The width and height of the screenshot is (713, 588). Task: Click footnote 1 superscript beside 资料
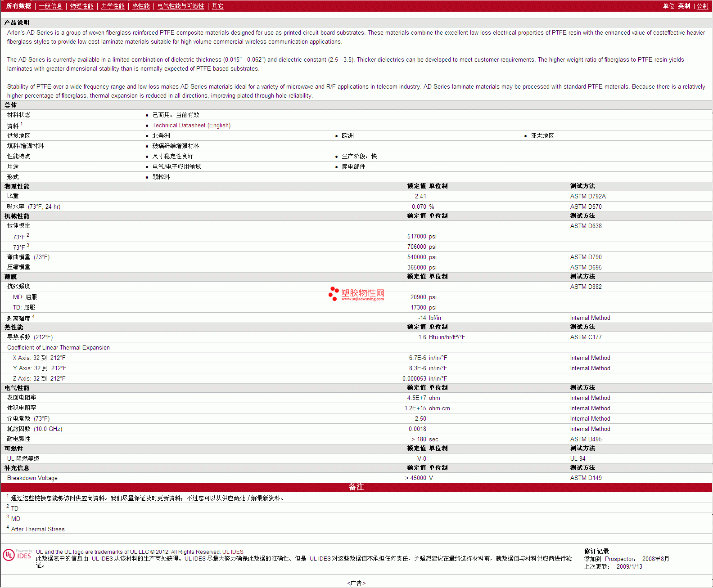pos(22,124)
